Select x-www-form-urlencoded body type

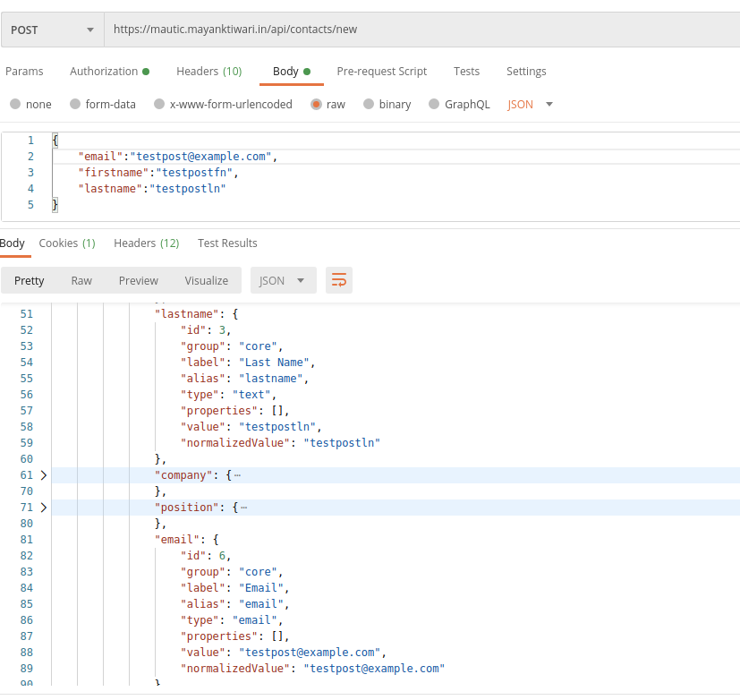click(x=223, y=105)
